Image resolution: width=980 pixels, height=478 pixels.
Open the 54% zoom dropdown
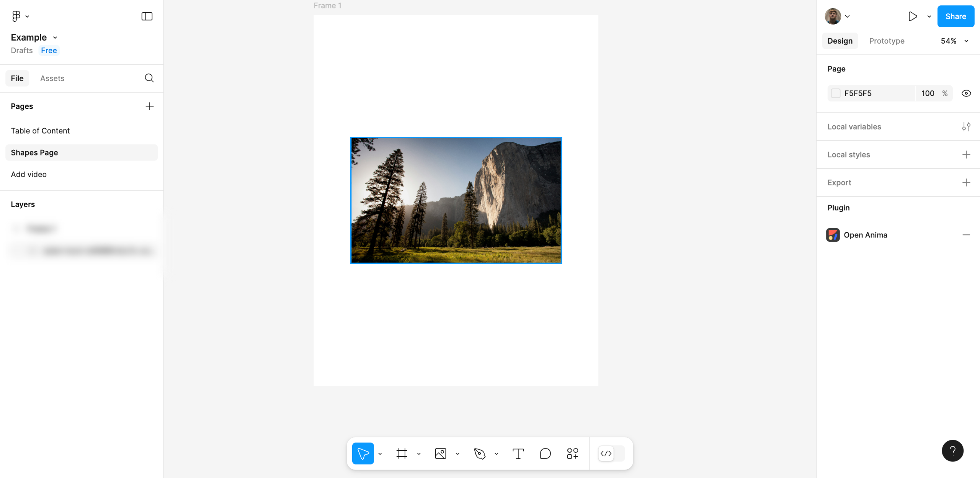[954, 41]
